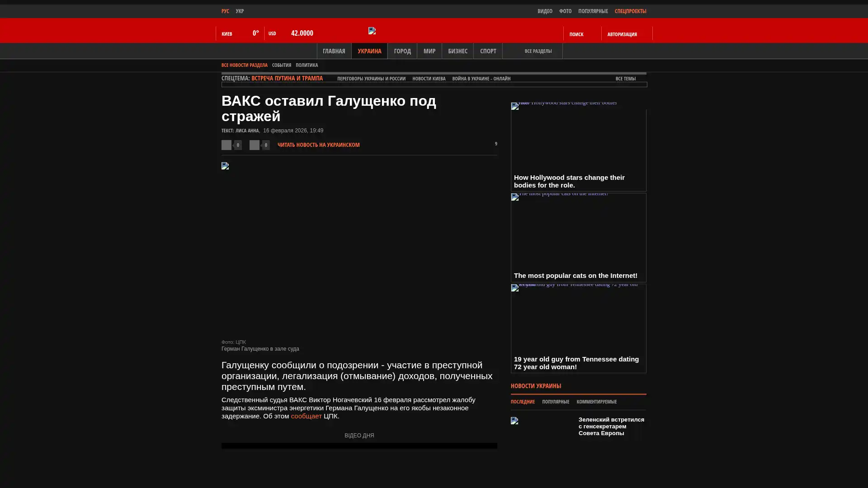This screenshot has height=488, width=868.
Task: Click ЧИТАТЬ НОВОСТЬ НА УКРАИНСКОМ link
Action: (x=318, y=145)
